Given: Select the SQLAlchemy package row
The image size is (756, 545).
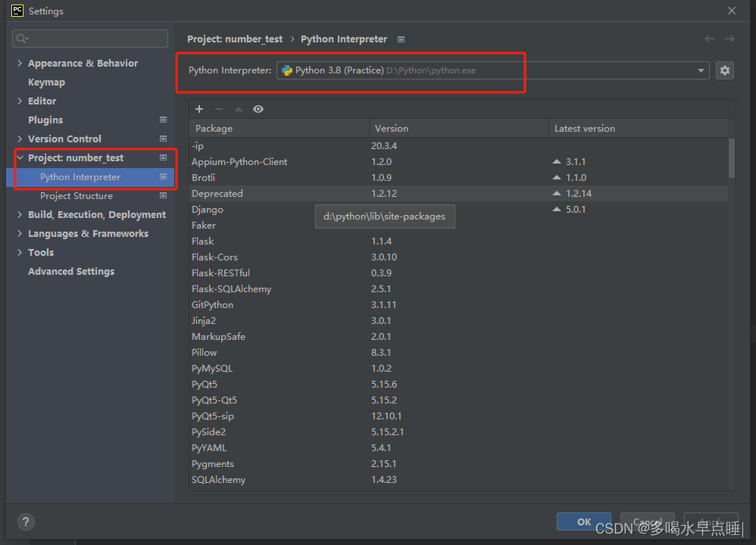Looking at the screenshot, I should tap(458, 479).
